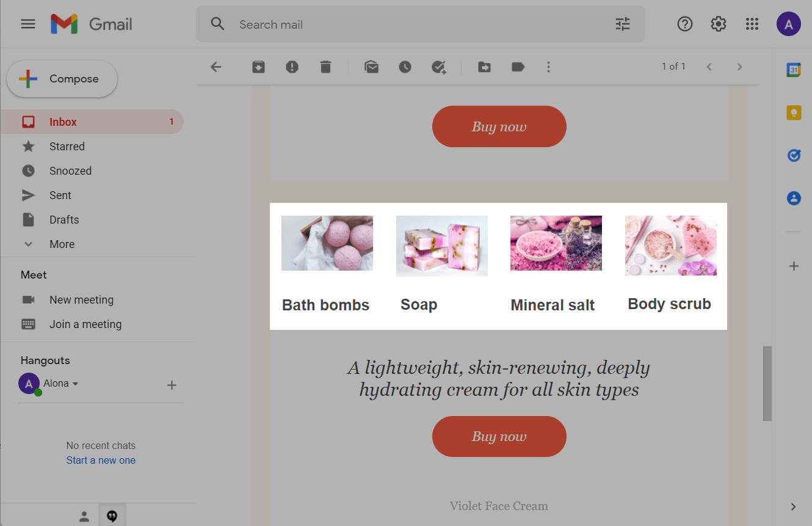Open Google Calendar side panel

coord(793,70)
